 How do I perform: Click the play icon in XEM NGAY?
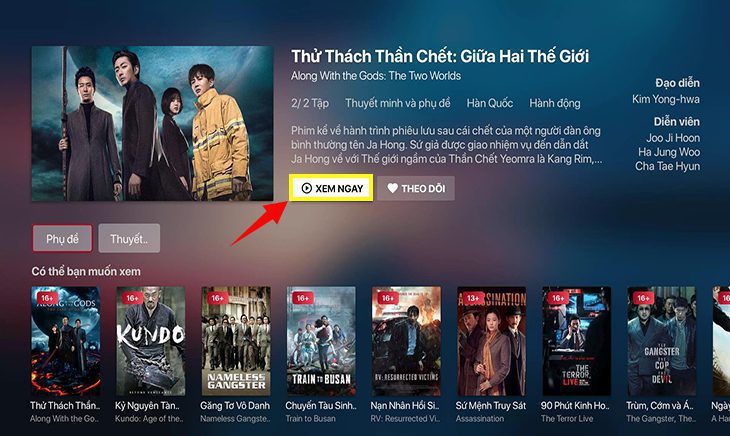tap(306, 188)
